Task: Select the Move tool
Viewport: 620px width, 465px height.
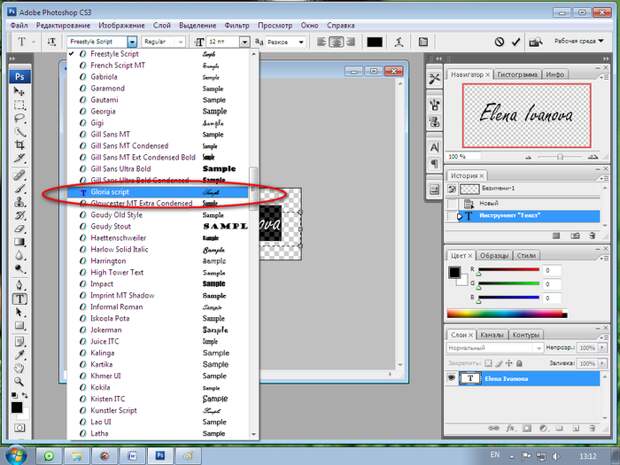Action: pos(19,91)
